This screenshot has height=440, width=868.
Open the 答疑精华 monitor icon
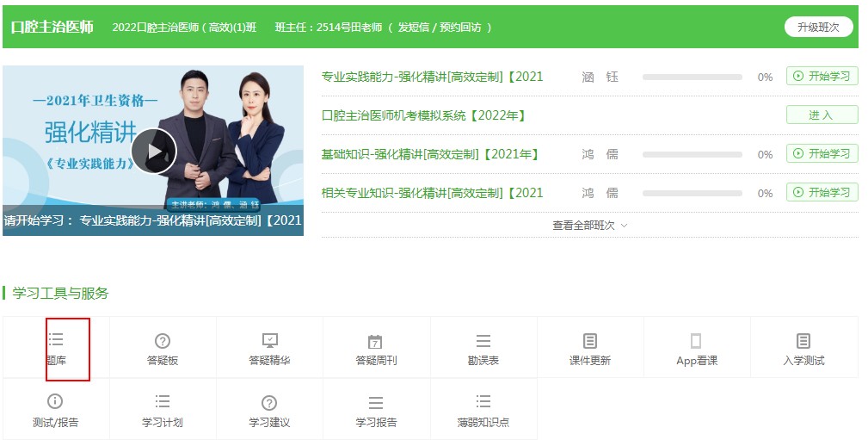(x=269, y=341)
